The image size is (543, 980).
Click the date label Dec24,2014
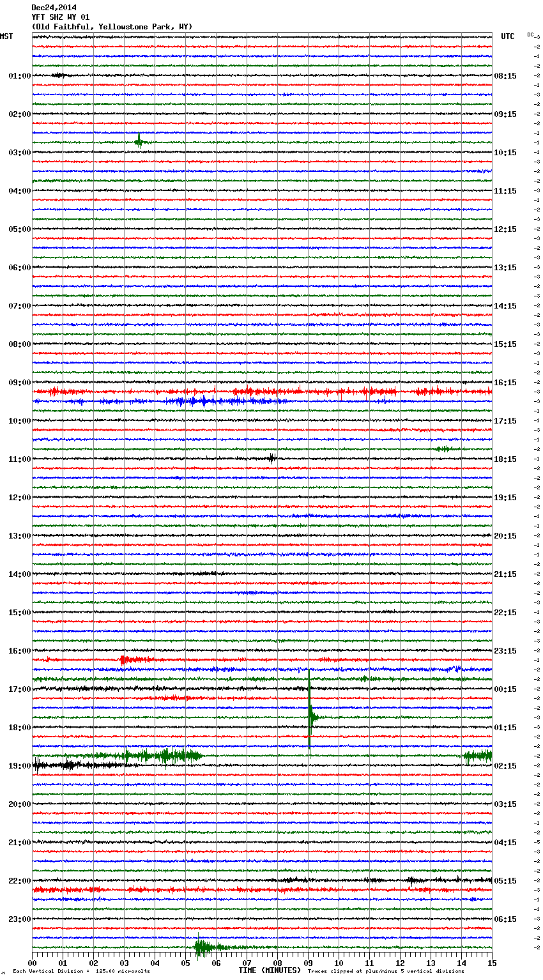54,8
